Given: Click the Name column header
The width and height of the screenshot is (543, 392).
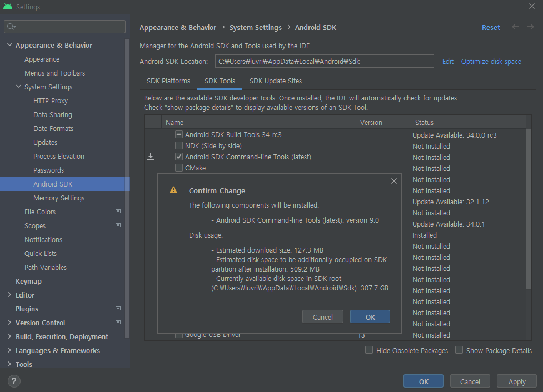Looking at the screenshot, I should (258, 123).
